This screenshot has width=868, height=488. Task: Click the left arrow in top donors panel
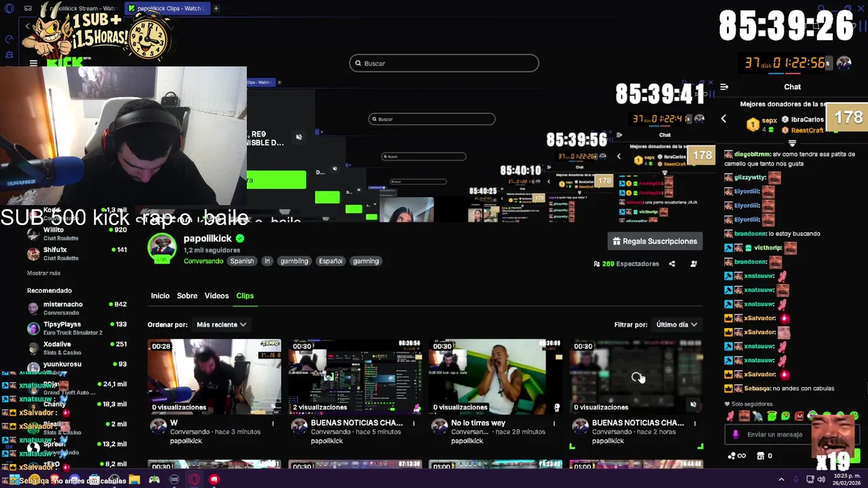pos(724,119)
